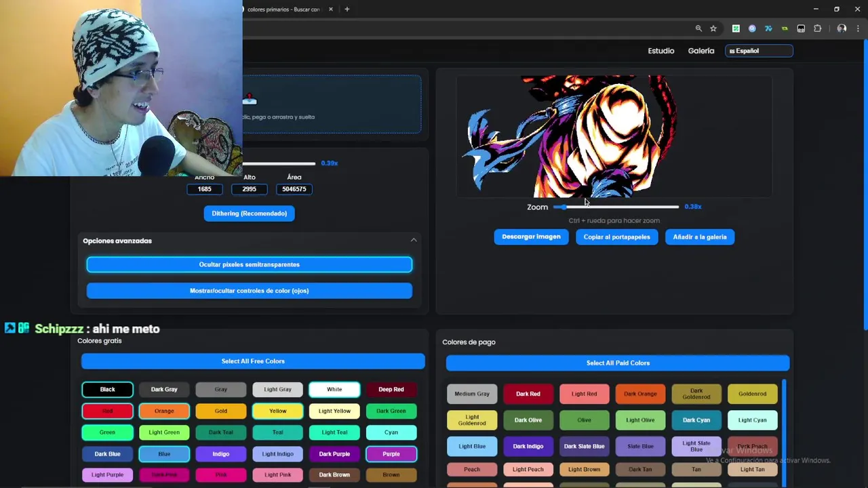This screenshot has height=488, width=868.
Task: Adjust the preview Zoom slider
Action: pyautogui.click(x=616, y=207)
